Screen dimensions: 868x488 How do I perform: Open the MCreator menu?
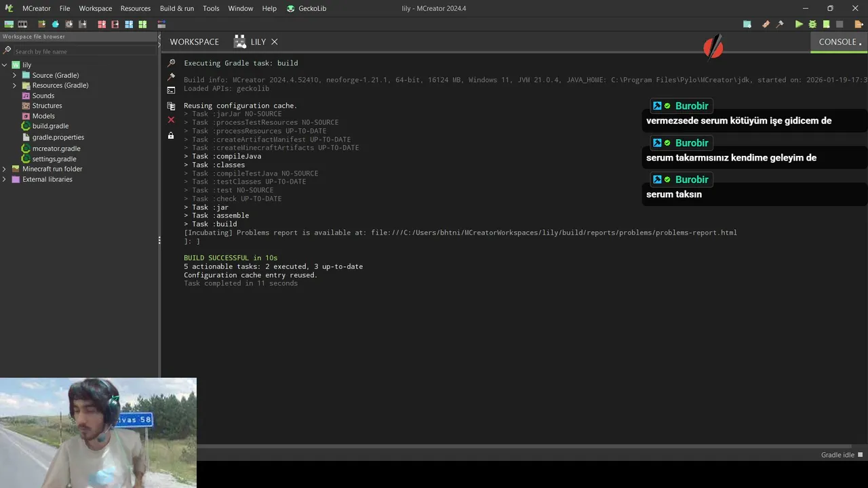[x=36, y=8]
